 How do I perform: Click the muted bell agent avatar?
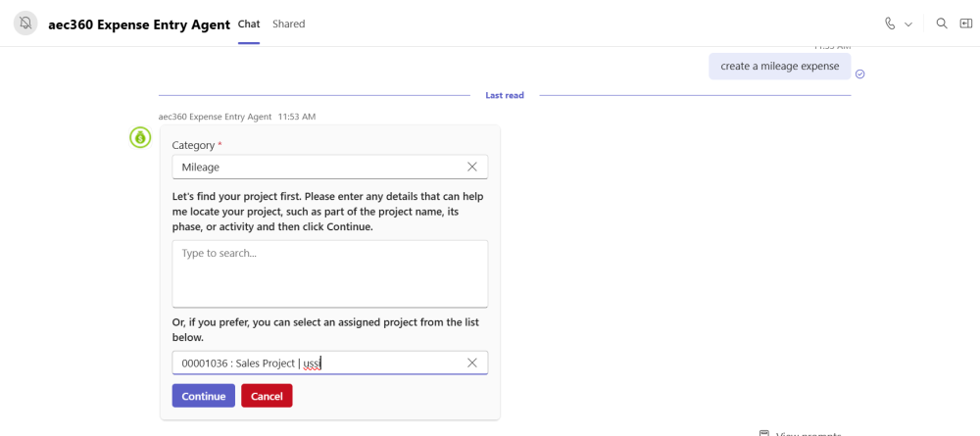(25, 24)
